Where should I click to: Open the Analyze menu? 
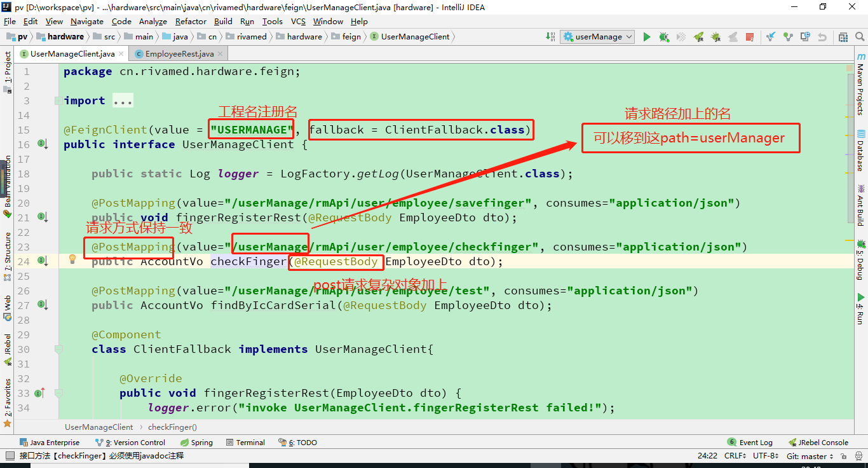153,21
